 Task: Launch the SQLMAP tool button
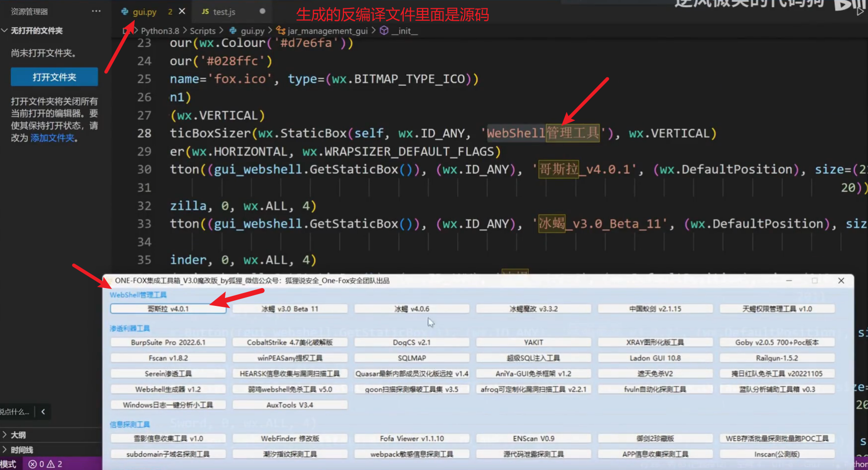coord(412,358)
